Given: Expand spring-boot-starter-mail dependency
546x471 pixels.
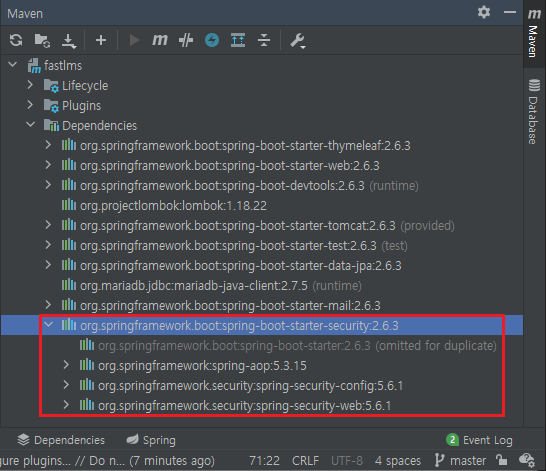Looking at the screenshot, I should pyautogui.click(x=48, y=305).
